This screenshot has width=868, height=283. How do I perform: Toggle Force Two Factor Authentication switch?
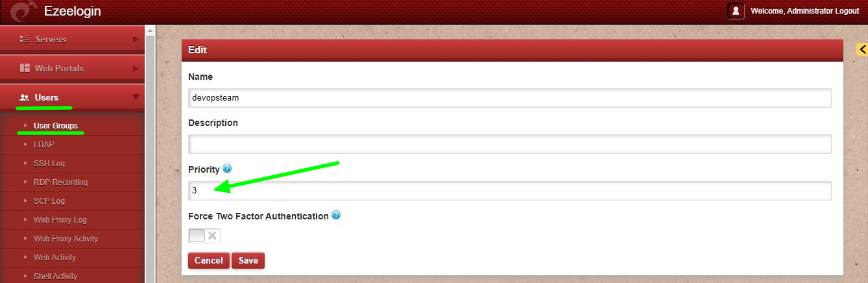[204, 236]
